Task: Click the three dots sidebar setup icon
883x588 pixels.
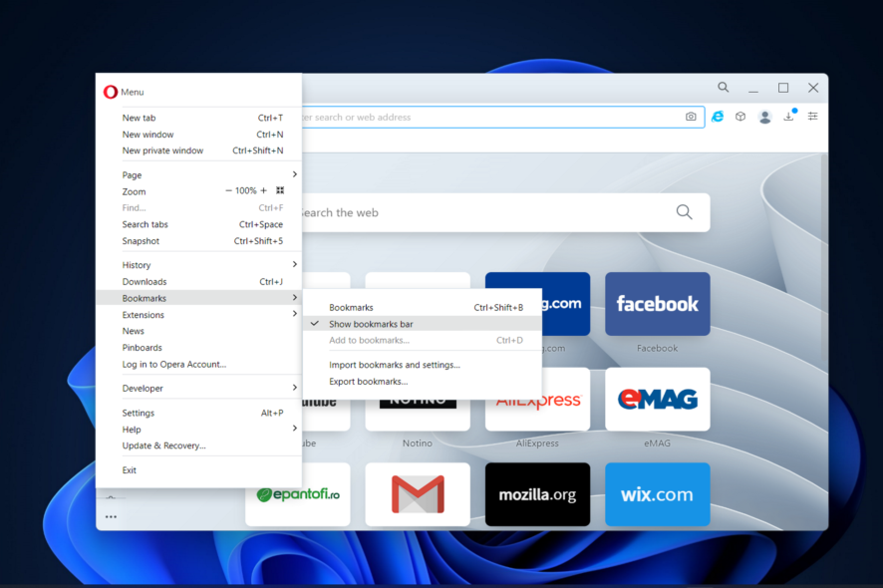Action: click(x=111, y=516)
